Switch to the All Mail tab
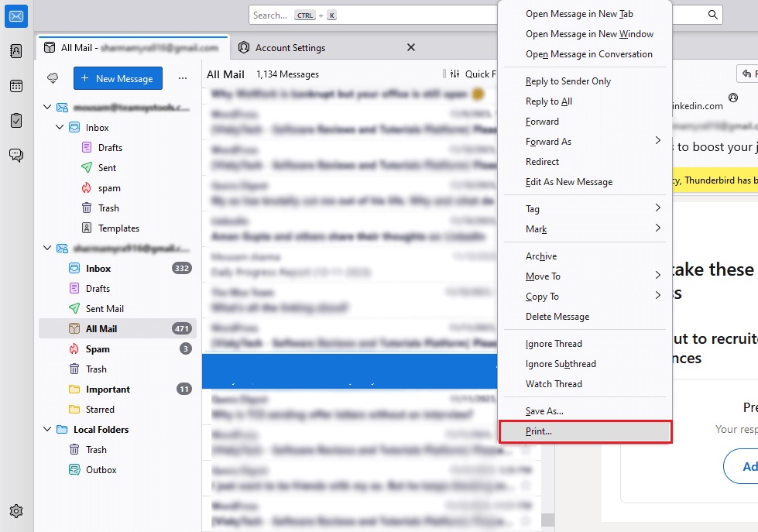The height and width of the screenshot is (532, 758). (x=133, y=47)
